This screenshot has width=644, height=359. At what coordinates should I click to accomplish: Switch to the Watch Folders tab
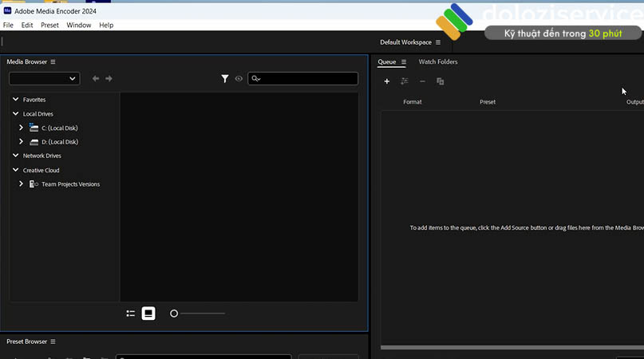438,62
